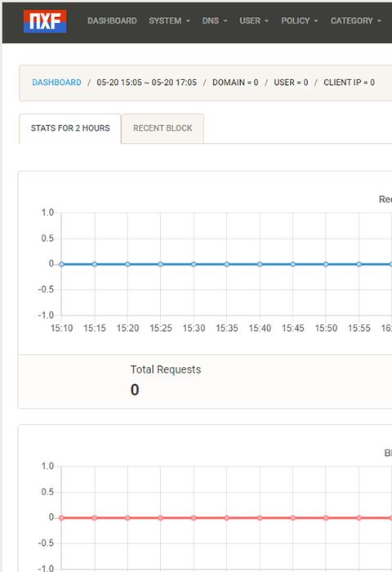
Task: Click the 1.0 y-axis label in requests chart
Action: point(47,212)
